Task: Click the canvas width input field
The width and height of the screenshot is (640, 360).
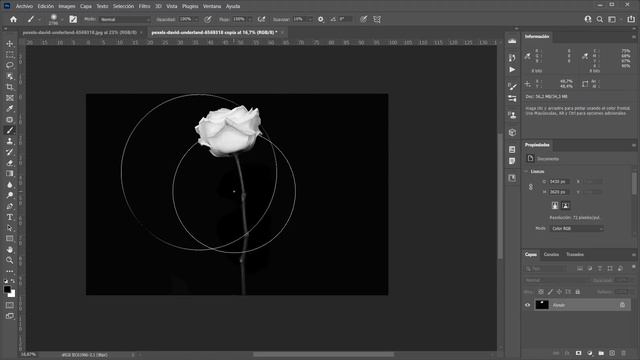Action: point(558,181)
